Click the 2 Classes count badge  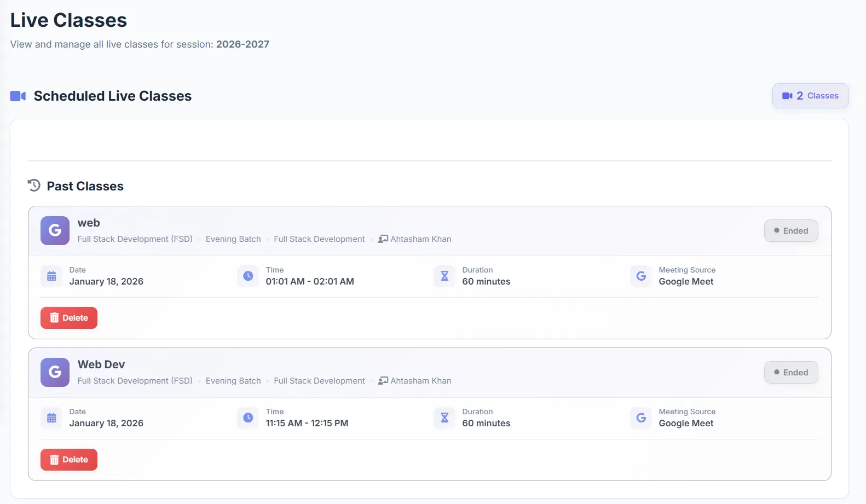[810, 96]
